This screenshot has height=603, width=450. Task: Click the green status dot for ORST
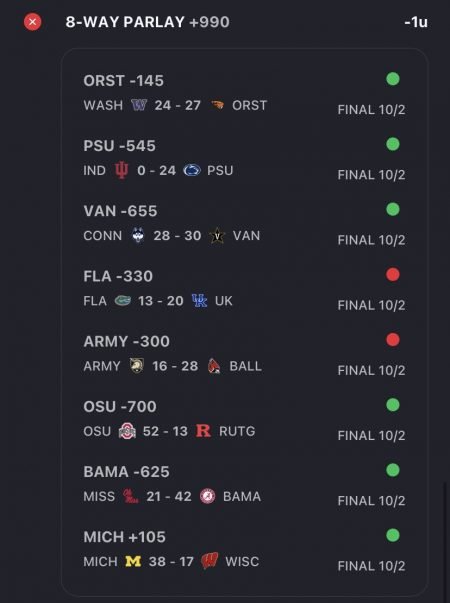(x=393, y=79)
